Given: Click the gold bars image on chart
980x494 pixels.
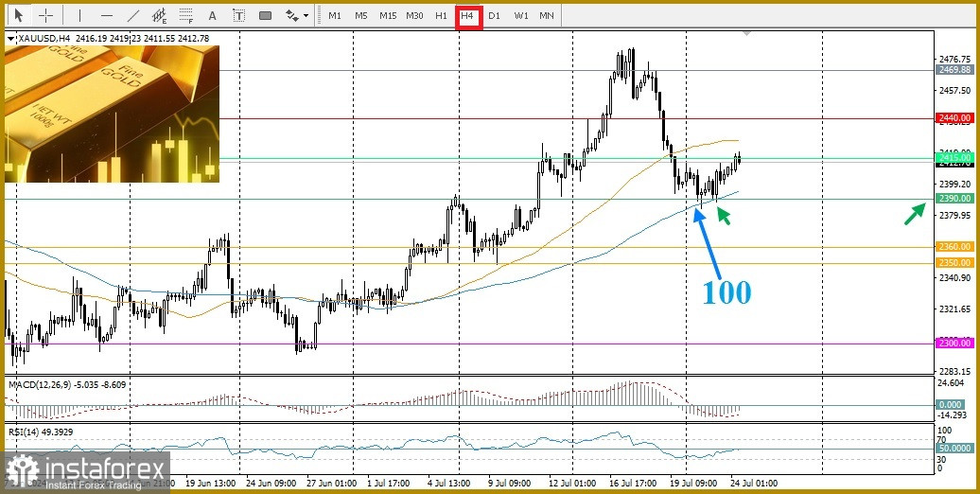Looking at the screenshot, I should tap(112, 114).
